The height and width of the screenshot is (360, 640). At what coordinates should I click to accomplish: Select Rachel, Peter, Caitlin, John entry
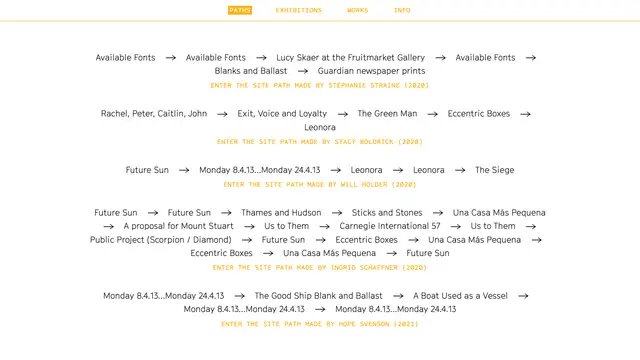(x=154, y=114)
